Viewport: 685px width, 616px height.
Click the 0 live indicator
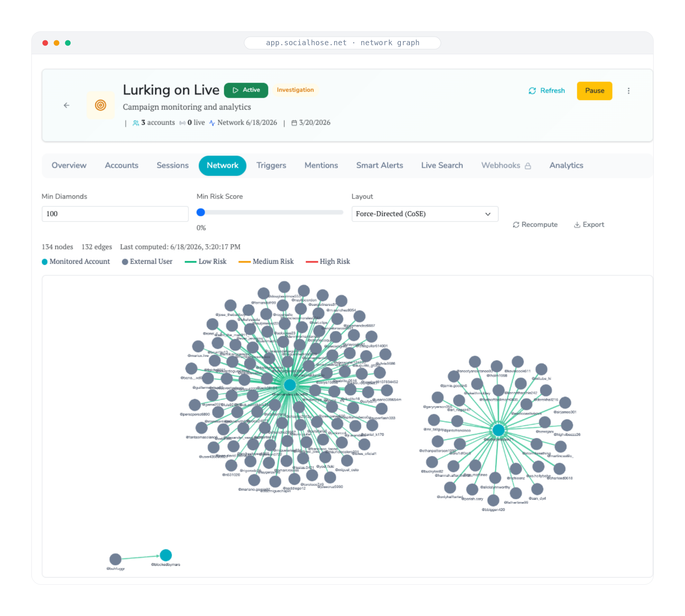pos(192,123)
